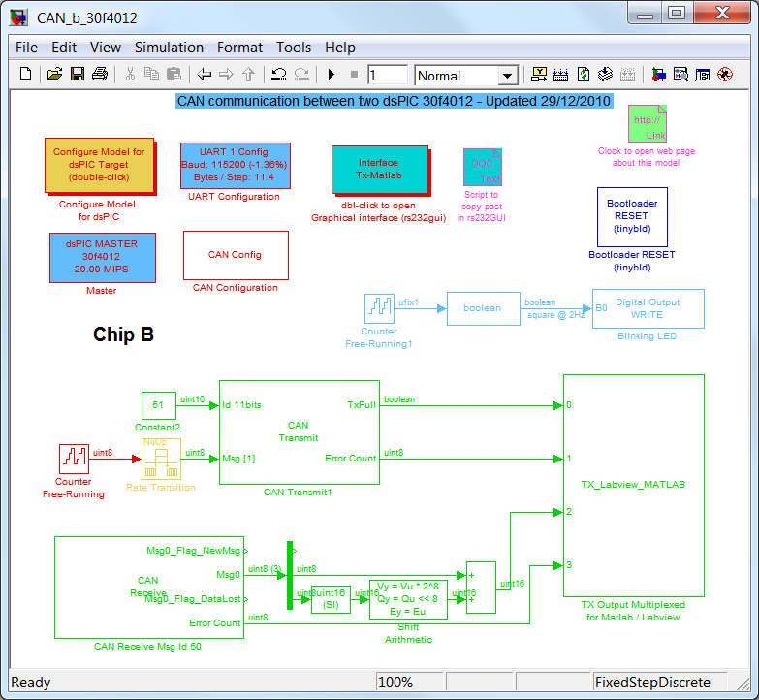Print the model using the printer icon
The height and width of the screenshot is (700, 759).
click(100, 75)
